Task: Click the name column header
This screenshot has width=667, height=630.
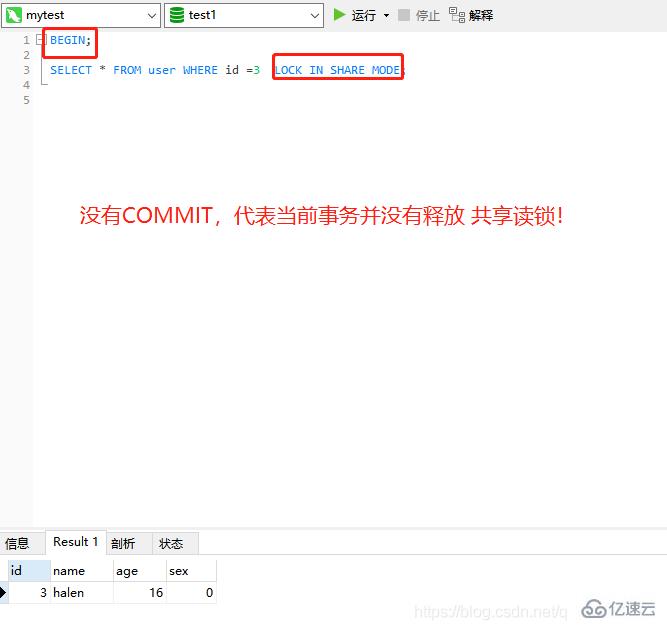Action: (x=82, y=570)
